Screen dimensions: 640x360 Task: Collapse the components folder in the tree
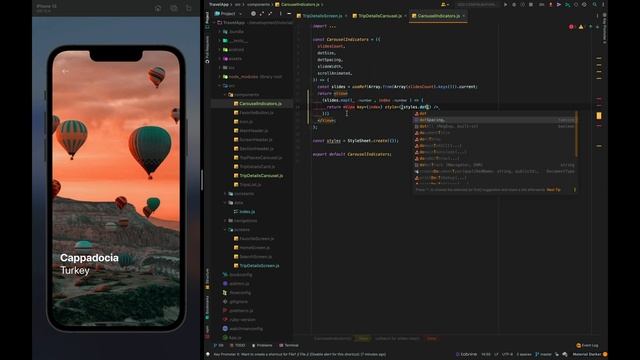[x=224, y=95]
